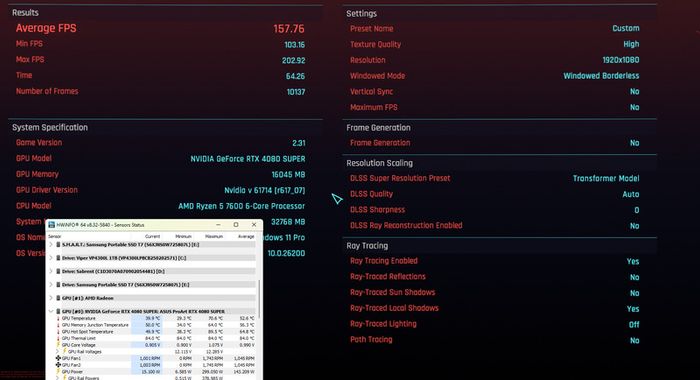The image size is (700, 380).
Task: Click the fan icon next to GPU Fan1
Action: click(x=58, y=358)
